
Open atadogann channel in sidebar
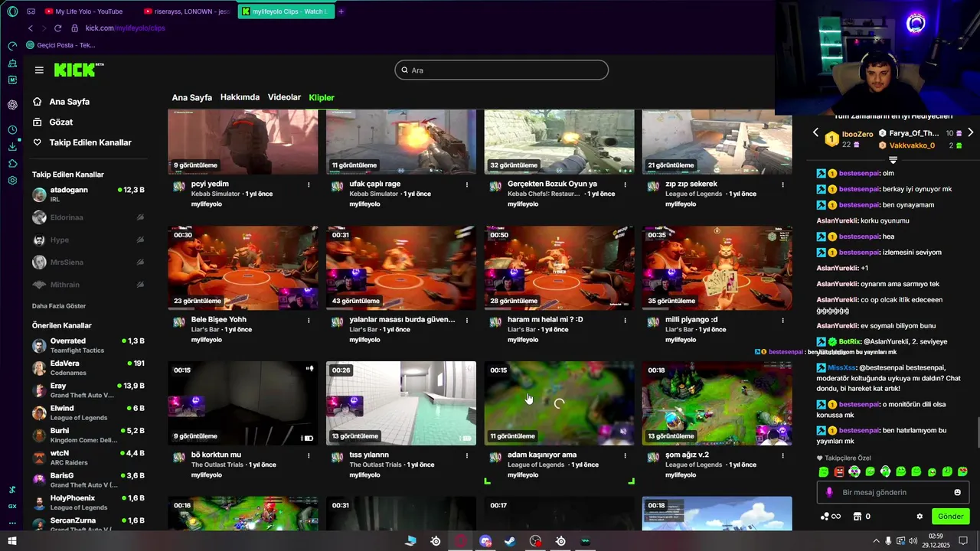[x=88, y=194]
